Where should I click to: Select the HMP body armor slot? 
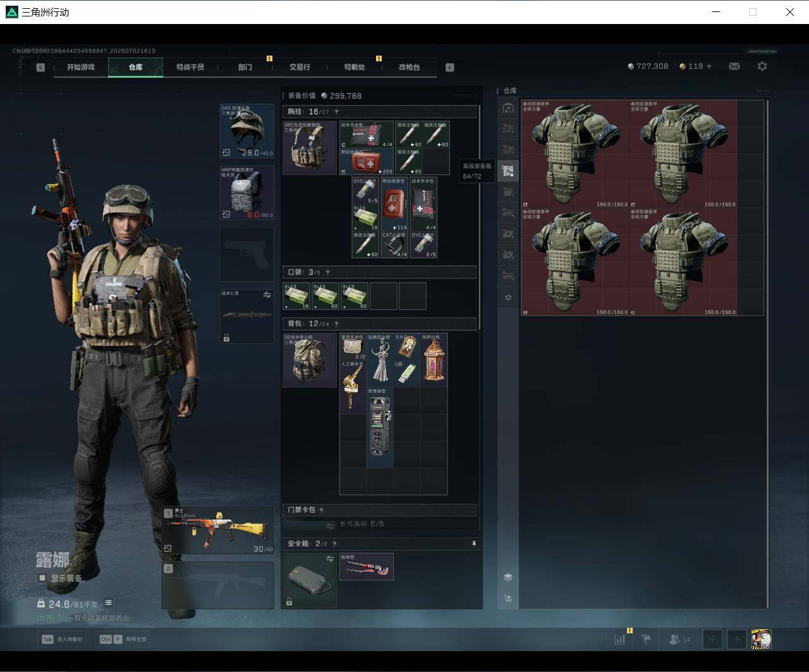pyautogui.click(x=247, y=193)
